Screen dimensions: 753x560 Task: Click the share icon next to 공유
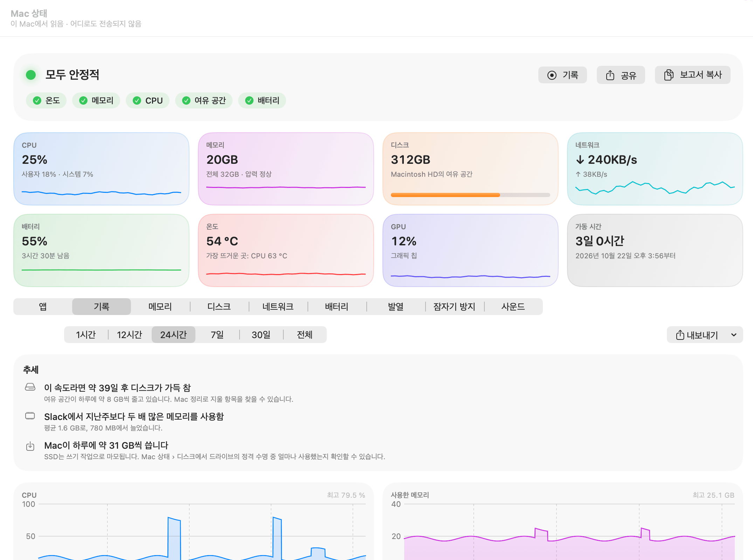(x=610, y=75)
